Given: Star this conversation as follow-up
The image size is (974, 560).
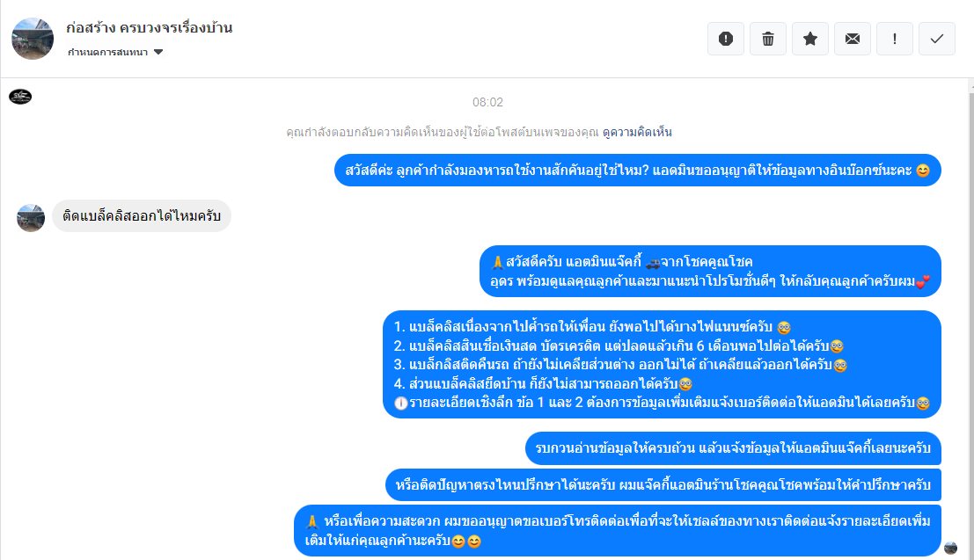Looking at the screenshot, I should click(810, 39).
